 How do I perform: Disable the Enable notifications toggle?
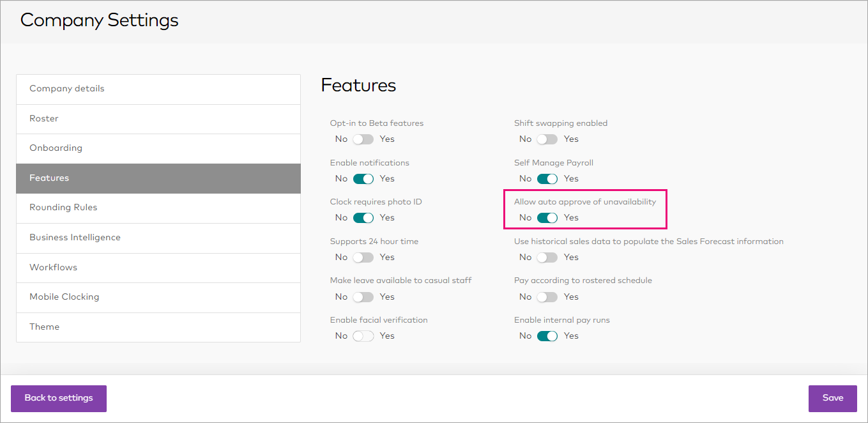coord(363,179)
